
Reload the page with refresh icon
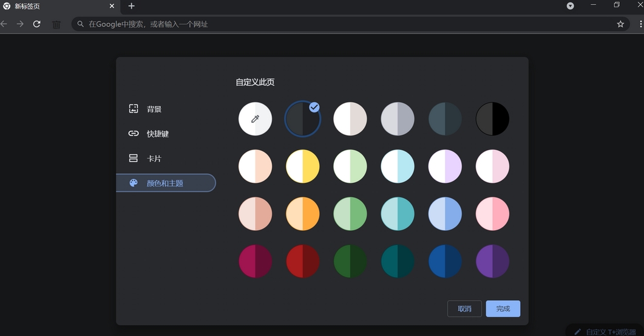[36, 24]
